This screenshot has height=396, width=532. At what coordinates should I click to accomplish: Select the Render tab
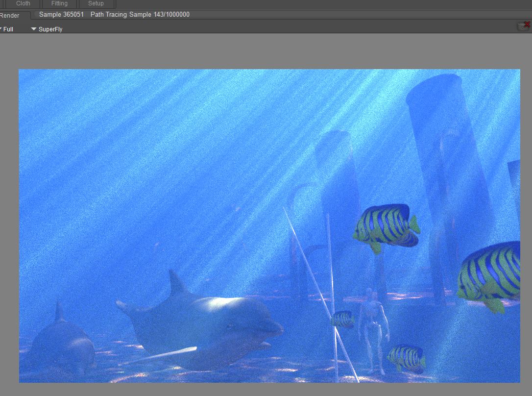coord(10,16)
